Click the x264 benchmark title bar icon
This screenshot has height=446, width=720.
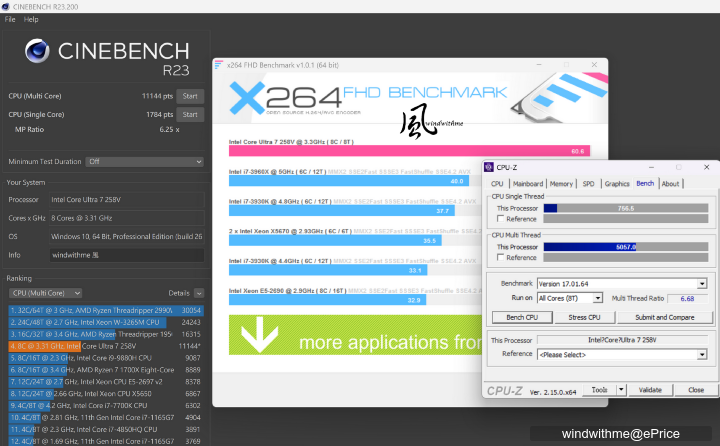pyautogui.click(x=221, y=65)
